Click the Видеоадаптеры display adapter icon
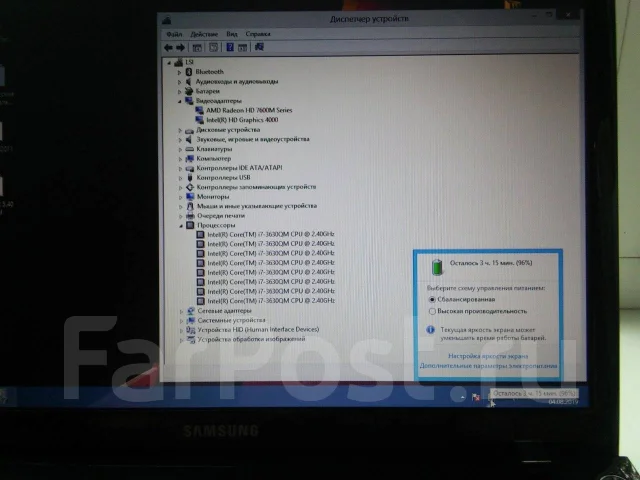 click(189, 100)
